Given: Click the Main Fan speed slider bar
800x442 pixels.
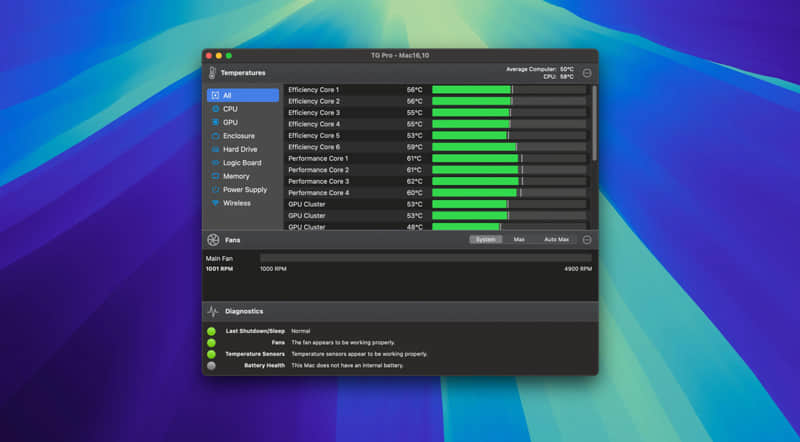Looking at the screenshot, I should pyautogui.click(x=425, y=258).
